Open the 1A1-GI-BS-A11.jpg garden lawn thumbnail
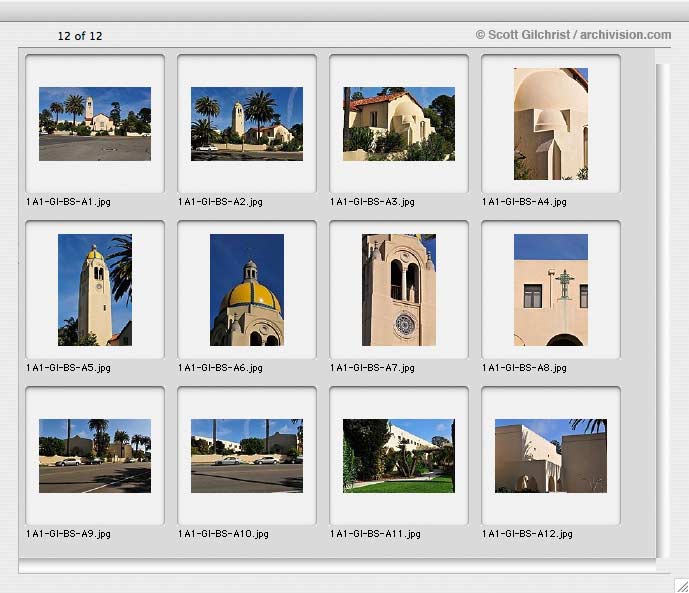The image size is (689, 593). 399,456
